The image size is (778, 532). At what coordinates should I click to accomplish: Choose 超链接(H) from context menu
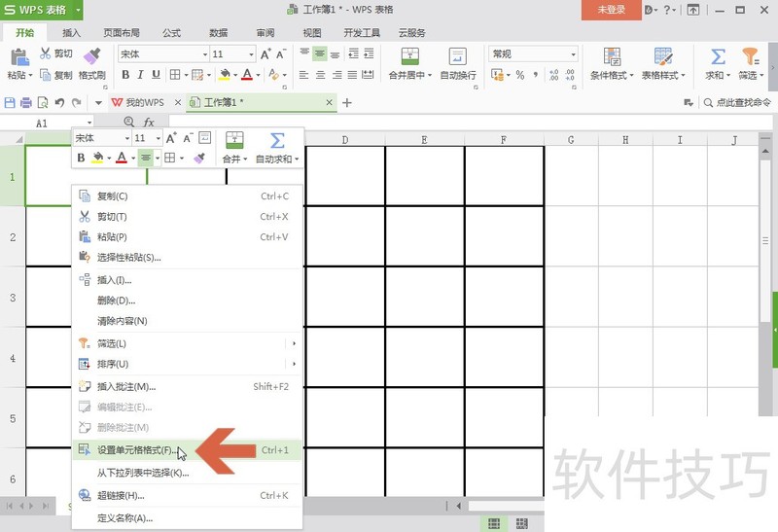[187, 495]
